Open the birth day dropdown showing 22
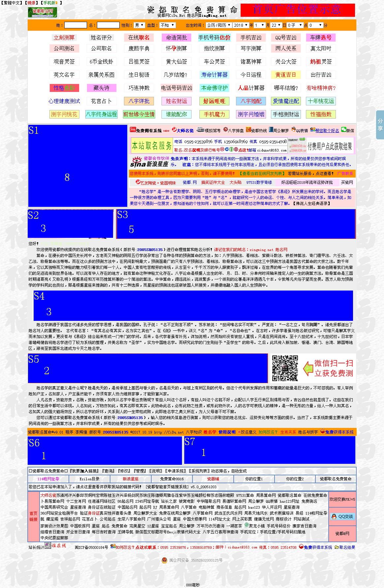The height and width of the screenshot is (588, 384). click(x=276, y=25)
